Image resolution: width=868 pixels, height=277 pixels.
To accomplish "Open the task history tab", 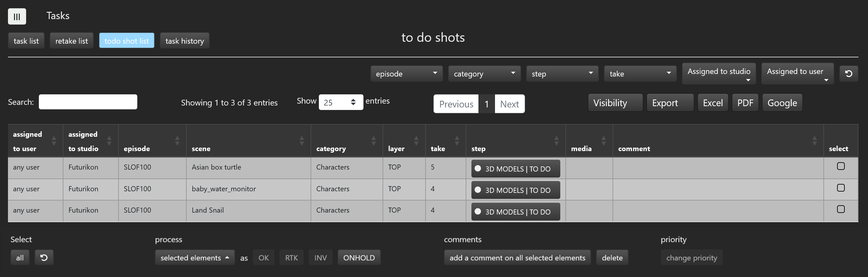I will [184, 41].
